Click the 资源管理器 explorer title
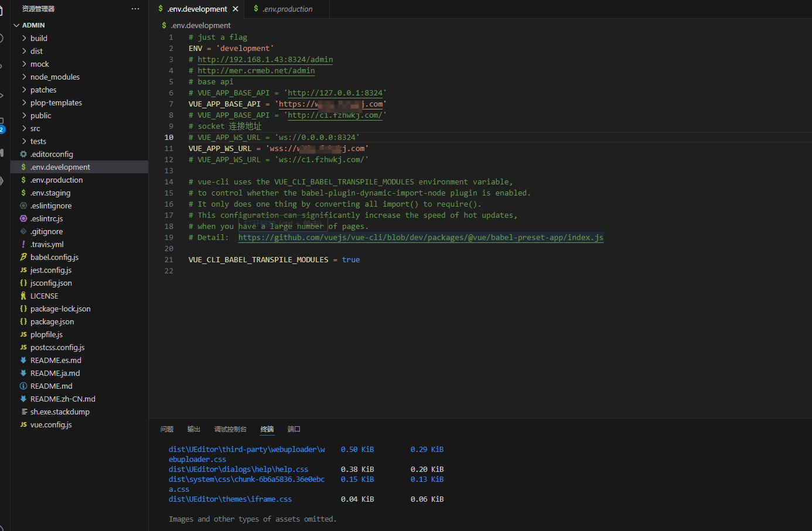Viewport: 812px width, 531px height. [x=38, y=9]
